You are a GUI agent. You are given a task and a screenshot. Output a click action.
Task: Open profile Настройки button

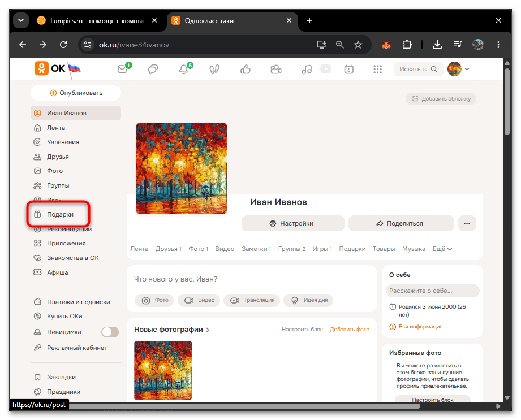292,223
